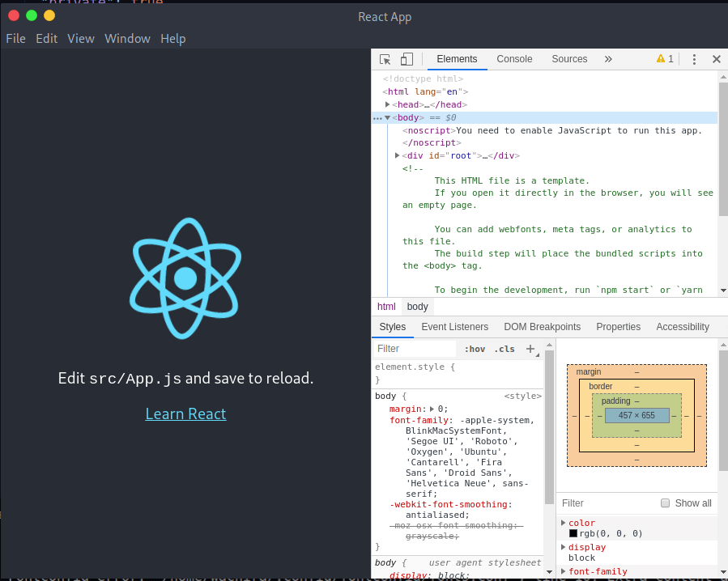Expand the head element node
Image resolution: width=728 pixels, height=581 pixels.
[x=386, y=104]
